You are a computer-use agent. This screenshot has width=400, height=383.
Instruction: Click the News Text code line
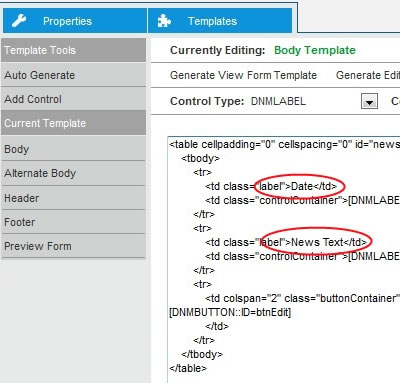[x=286, y=242]
